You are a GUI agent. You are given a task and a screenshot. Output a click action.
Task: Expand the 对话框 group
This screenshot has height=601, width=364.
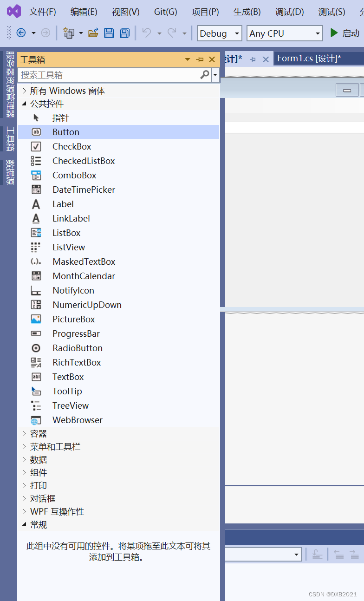(25, 499)
